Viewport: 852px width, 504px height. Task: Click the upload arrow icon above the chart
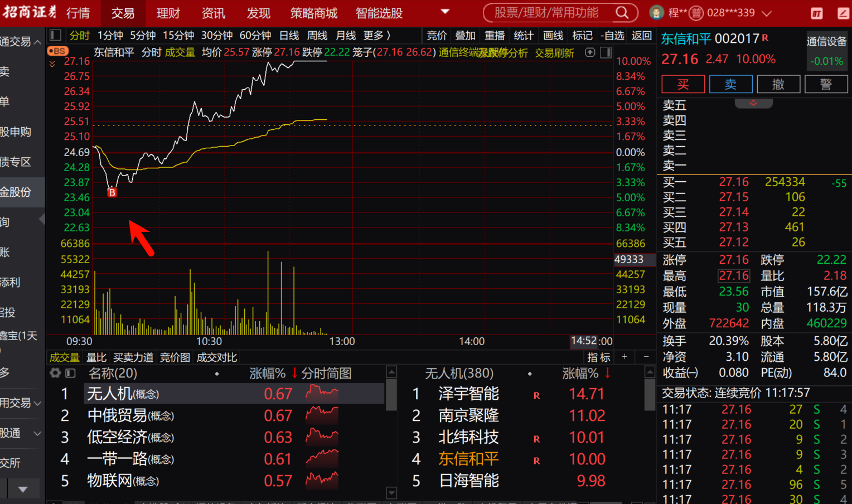tap(590, 52)
